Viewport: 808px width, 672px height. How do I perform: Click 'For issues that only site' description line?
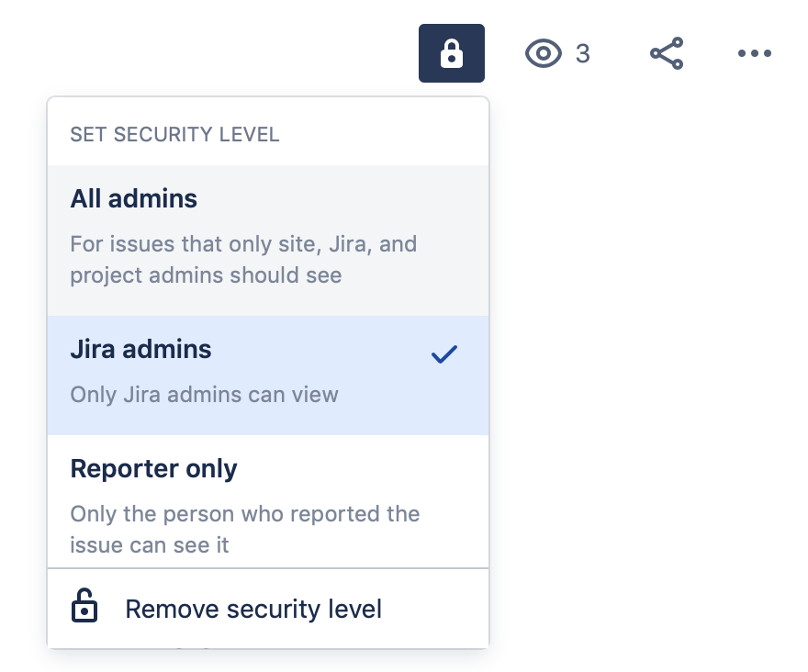point(243,244)
